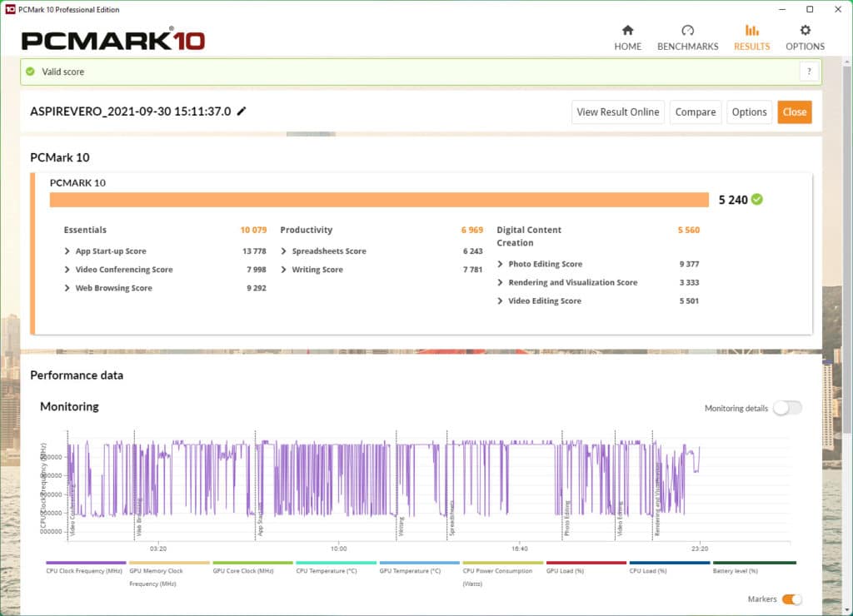This screenshot has height=616, width=853.
Task: Click the Spreadsheets Score value 6 243
Action: [x=473, y=251]
